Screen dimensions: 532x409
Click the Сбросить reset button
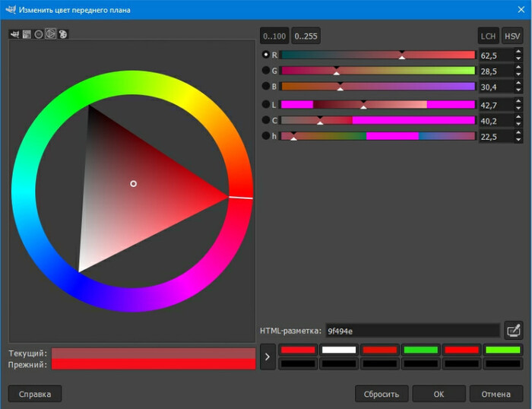pos(382,394)
